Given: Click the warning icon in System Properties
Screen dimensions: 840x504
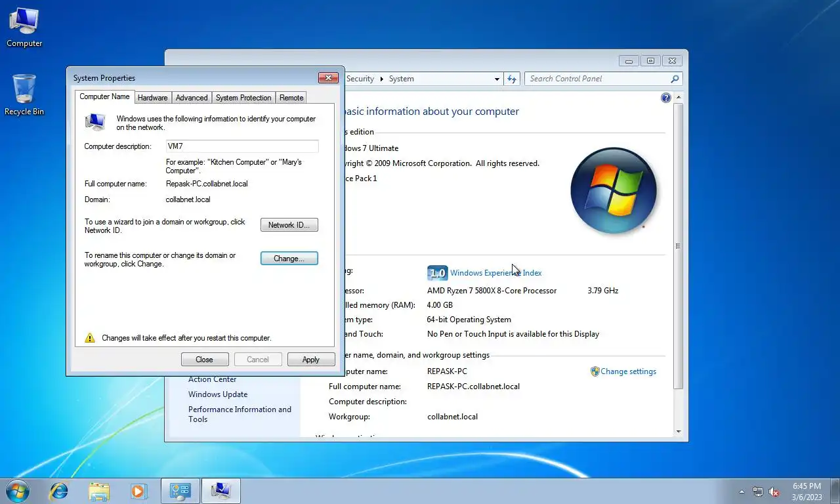Looking at the screenshot, I should click(x=90, y=338).
